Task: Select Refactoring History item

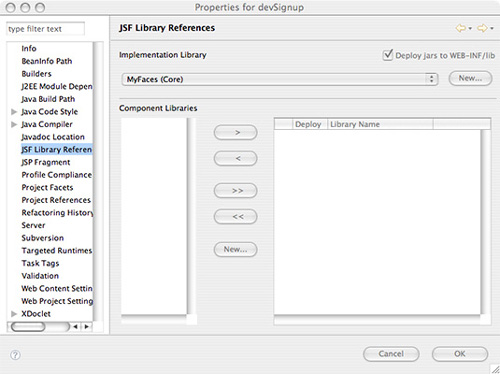Action: (x=57, y=213)
